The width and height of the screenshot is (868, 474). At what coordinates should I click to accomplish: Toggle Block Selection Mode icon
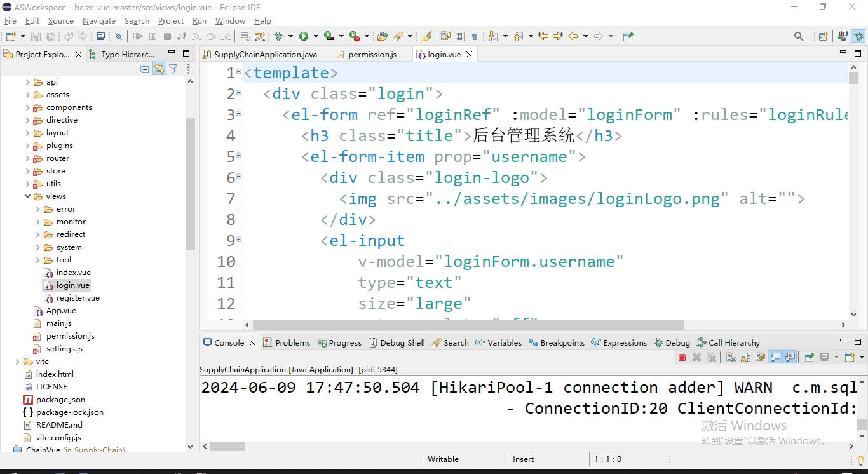pyautogui.click(x=460, y=36)
